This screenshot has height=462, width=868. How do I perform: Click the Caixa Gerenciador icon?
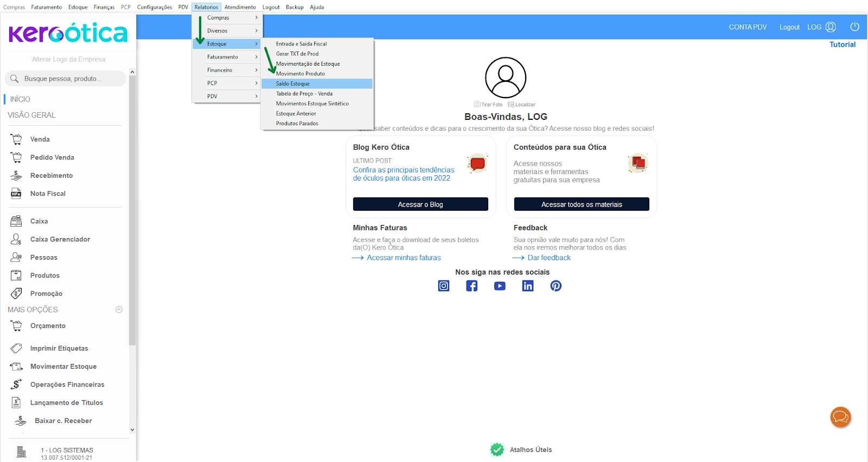click(16, 239)
